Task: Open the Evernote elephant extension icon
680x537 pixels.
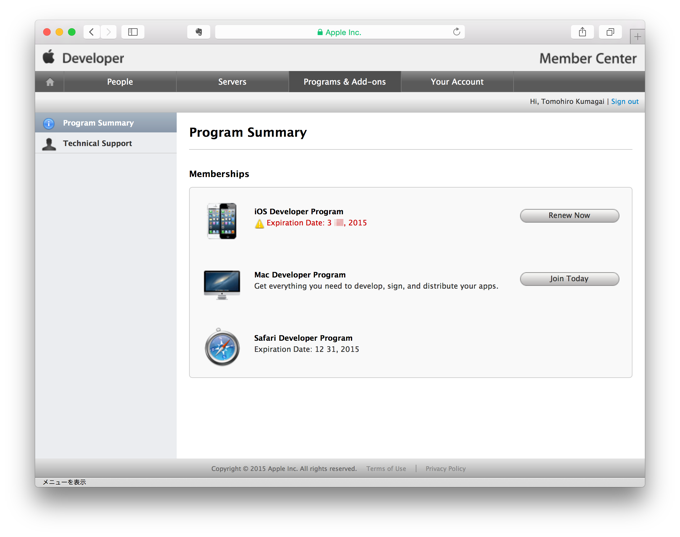Action: [x=199, y=32]
